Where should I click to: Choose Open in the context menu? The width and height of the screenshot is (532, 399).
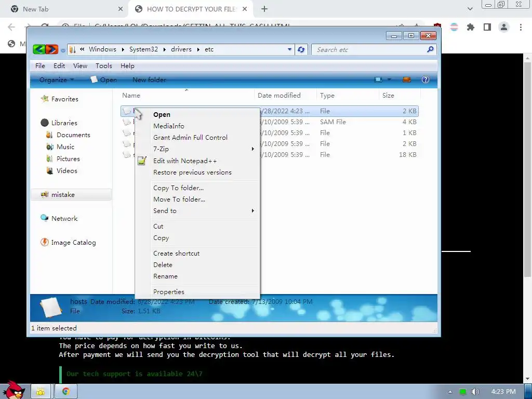click(197, 115)
